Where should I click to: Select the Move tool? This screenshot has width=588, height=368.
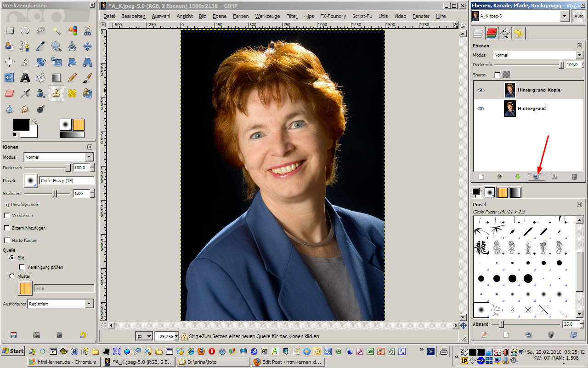pyautogui.click(x=87, y=46)
